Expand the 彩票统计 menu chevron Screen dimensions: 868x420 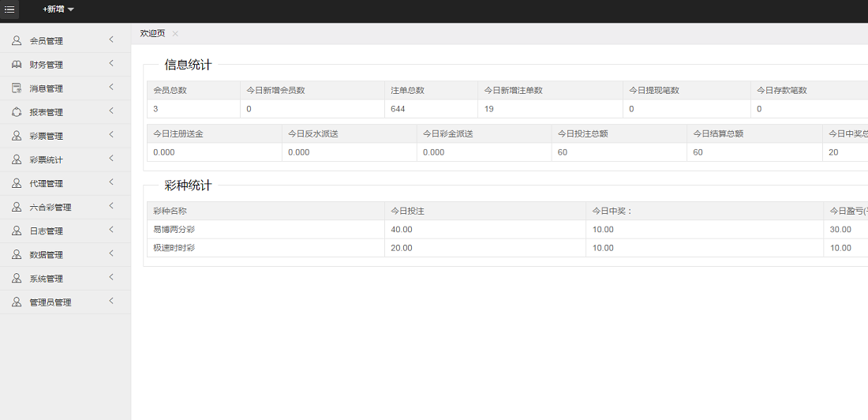tap(111, 159)
